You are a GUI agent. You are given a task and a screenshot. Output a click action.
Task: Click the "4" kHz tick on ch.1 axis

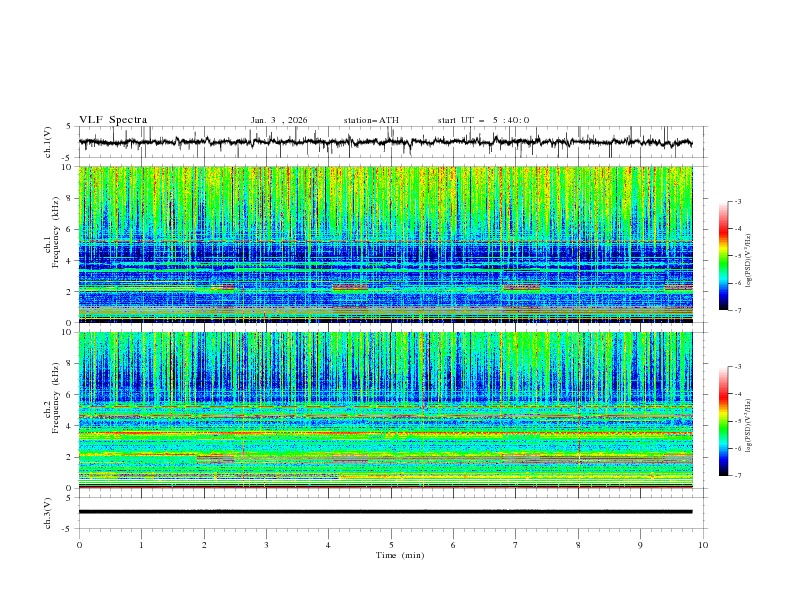(70, 261)
